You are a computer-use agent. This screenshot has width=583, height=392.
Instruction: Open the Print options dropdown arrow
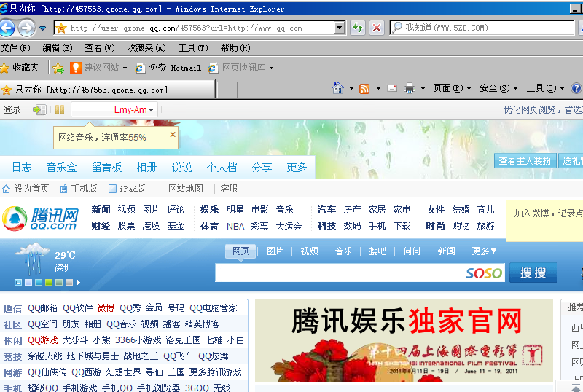pyautogui.click(x=423, y=88)
